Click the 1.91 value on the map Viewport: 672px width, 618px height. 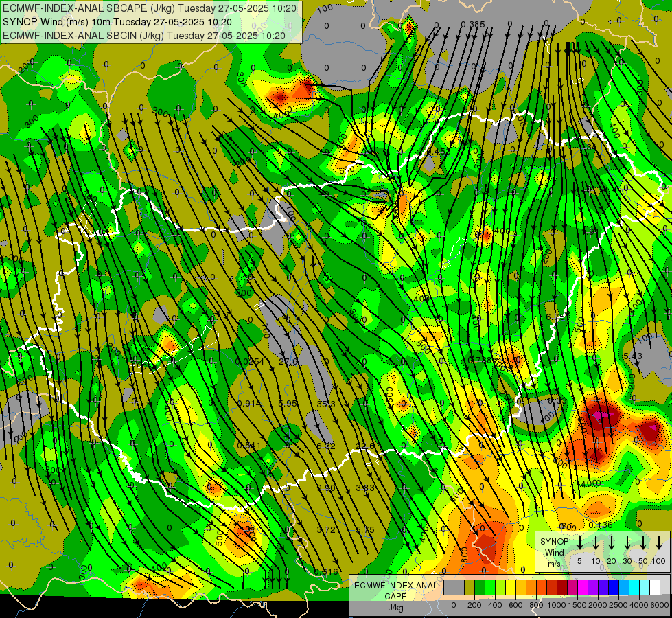(x=590, y=231)
